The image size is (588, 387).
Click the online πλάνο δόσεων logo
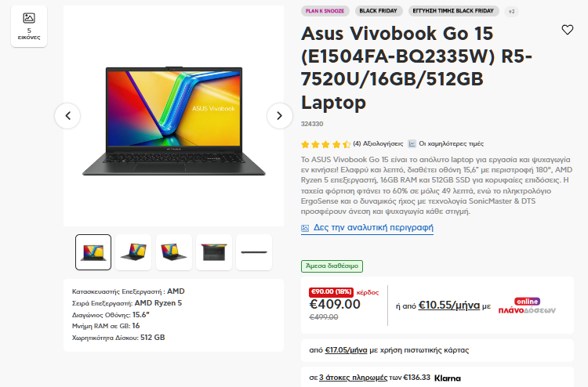click(527, 306)
